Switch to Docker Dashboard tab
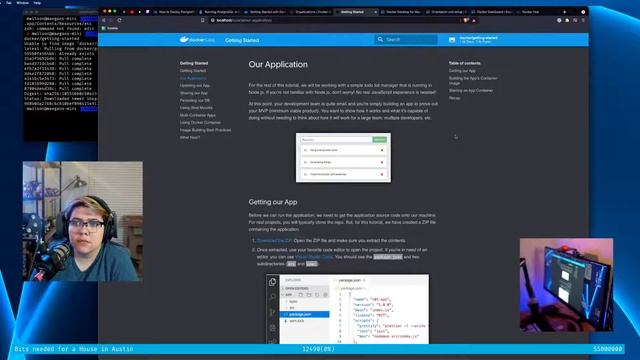Image resolution: width=640 pixels, height=360 pixels. (x=492, y=12)
